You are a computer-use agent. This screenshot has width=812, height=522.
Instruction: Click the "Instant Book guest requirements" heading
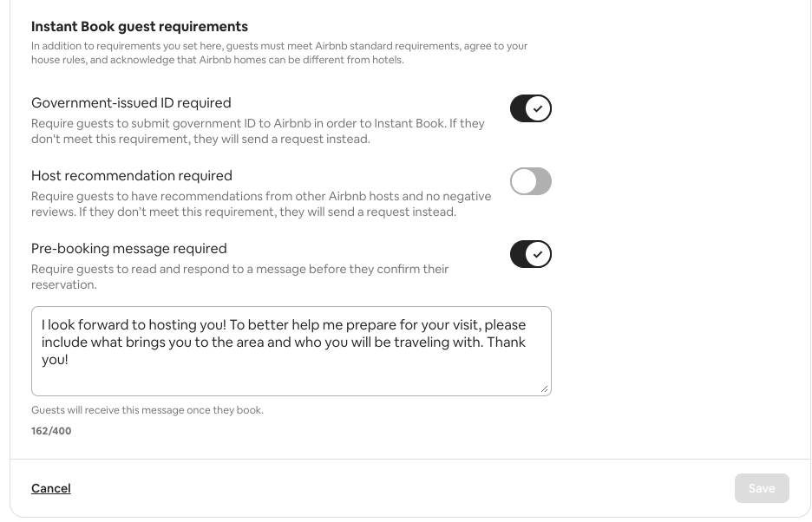click(x=140, y=27)
